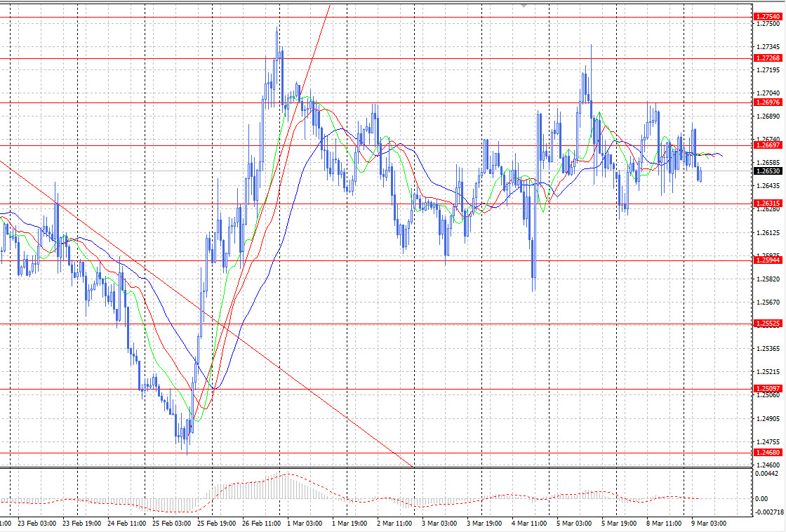Click the current price label 1.26530
This screenshot has width=786, height=532.
(768, 171)
